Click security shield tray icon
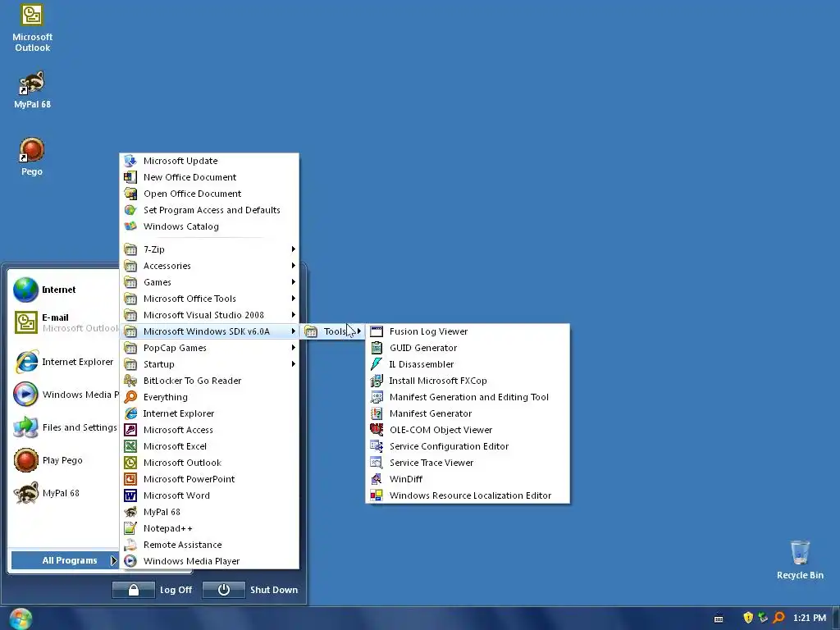840x630 pixels. click(748, 619)
